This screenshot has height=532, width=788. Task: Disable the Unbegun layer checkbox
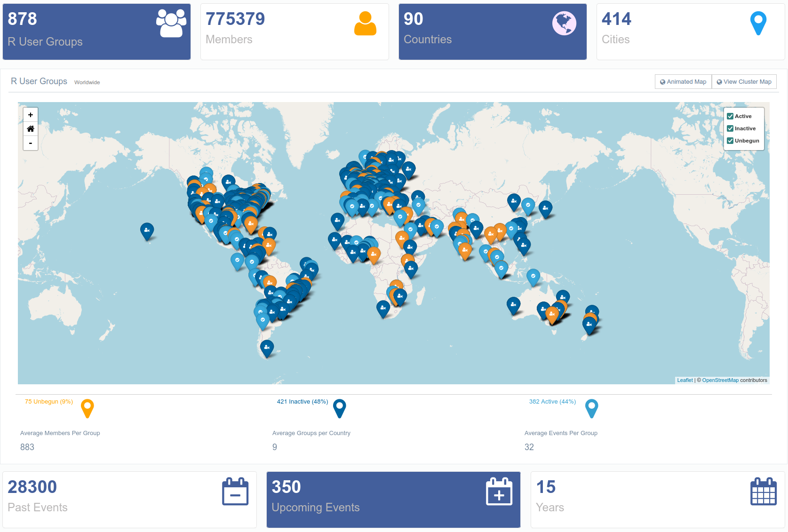tap(730, 141)
